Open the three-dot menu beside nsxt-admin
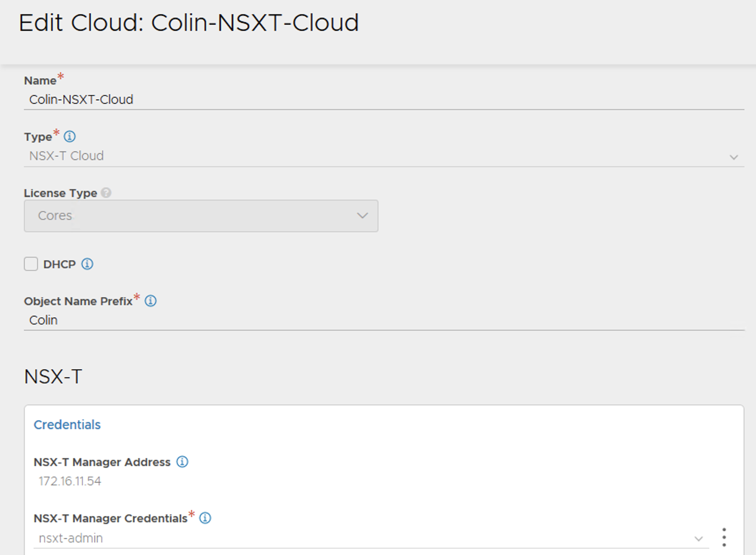The width and height of the screenshot is (756, 555). coord(724,537)
